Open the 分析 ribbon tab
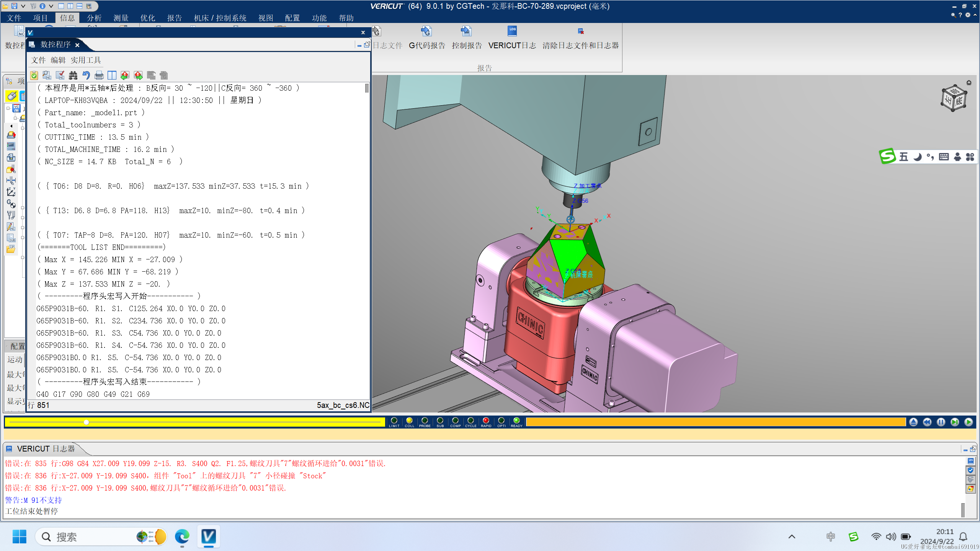The image size is (980, 551). [x=94, y=18]
